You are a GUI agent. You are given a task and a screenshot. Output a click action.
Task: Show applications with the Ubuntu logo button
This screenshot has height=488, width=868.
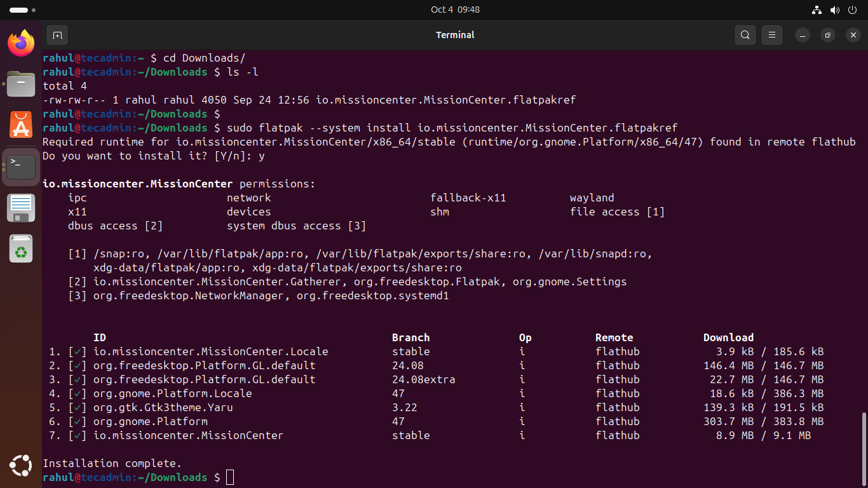(x=21, y=466)
